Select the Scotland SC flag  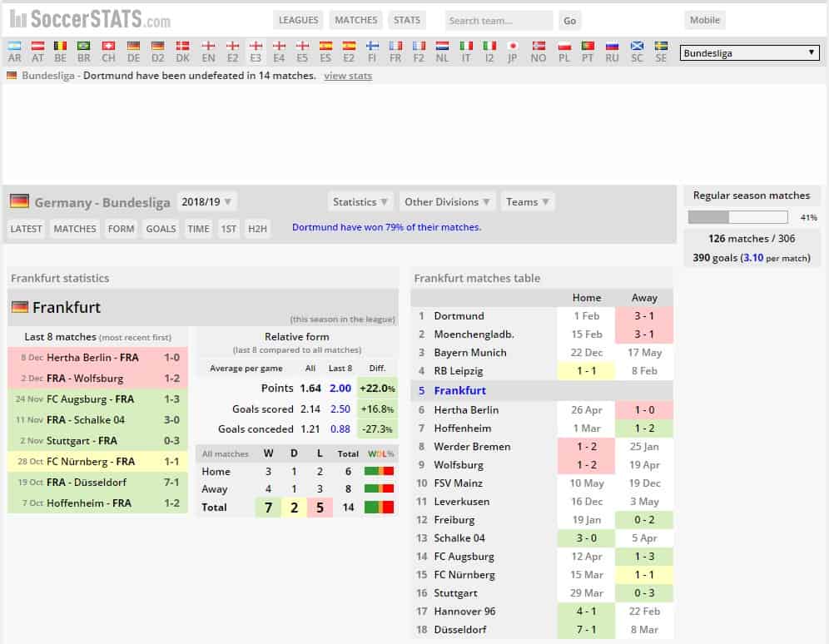click(x=637, y=46)
